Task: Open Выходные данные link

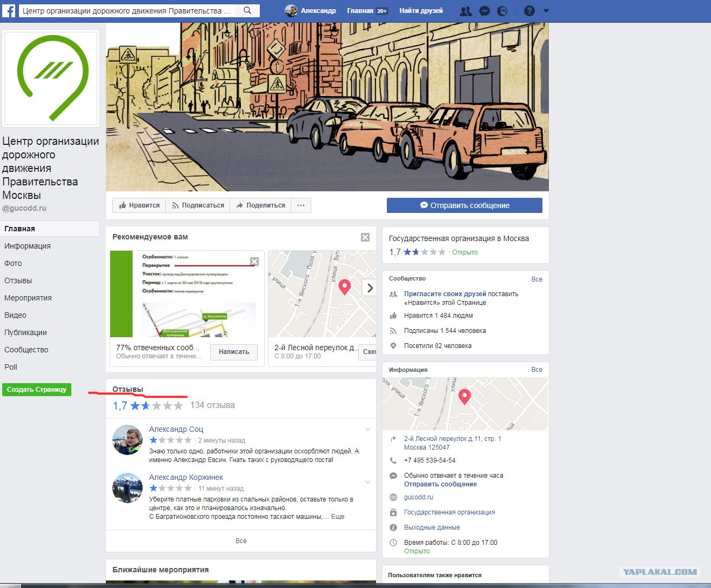Action: (432, 527)
